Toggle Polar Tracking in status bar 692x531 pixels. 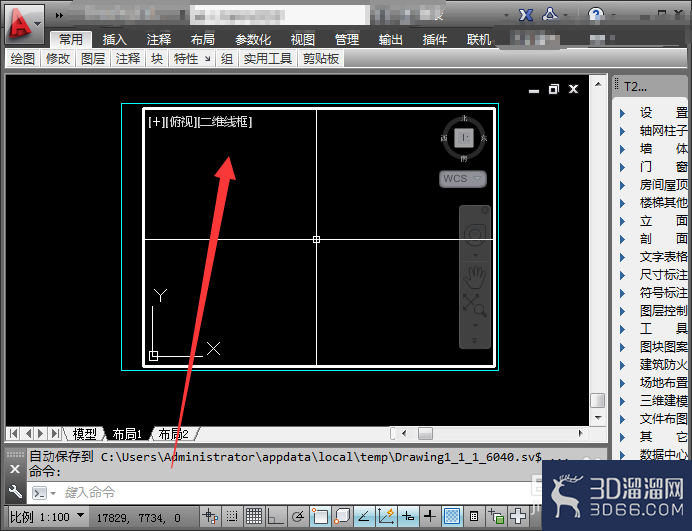[x=298, y=516]
